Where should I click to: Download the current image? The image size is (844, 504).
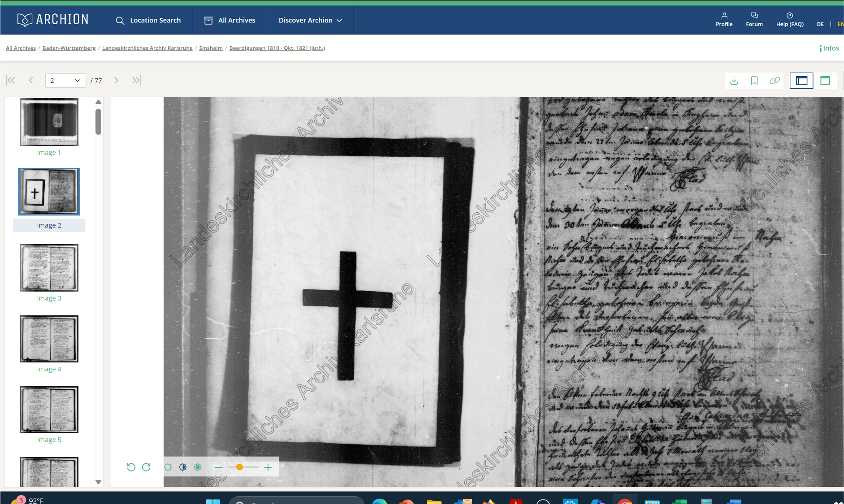(x=734, y=81)
